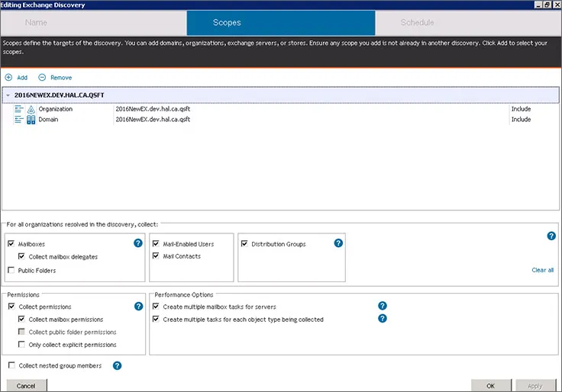This screenshot has width=562, height=392.
Task: Select the Domain scope row name
Action: click(x=48, y=120)
